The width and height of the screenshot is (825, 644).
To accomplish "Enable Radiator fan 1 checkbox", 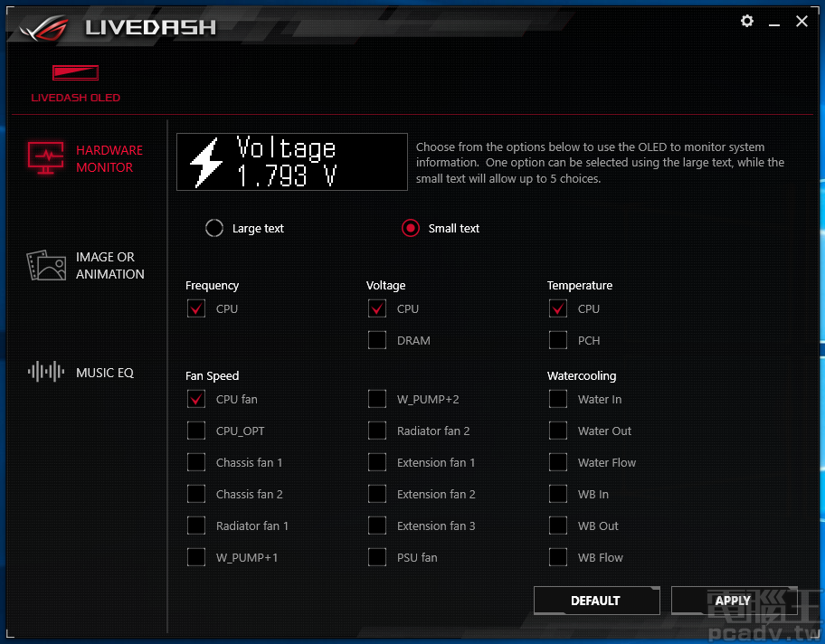I will click(x=196, y=526).
